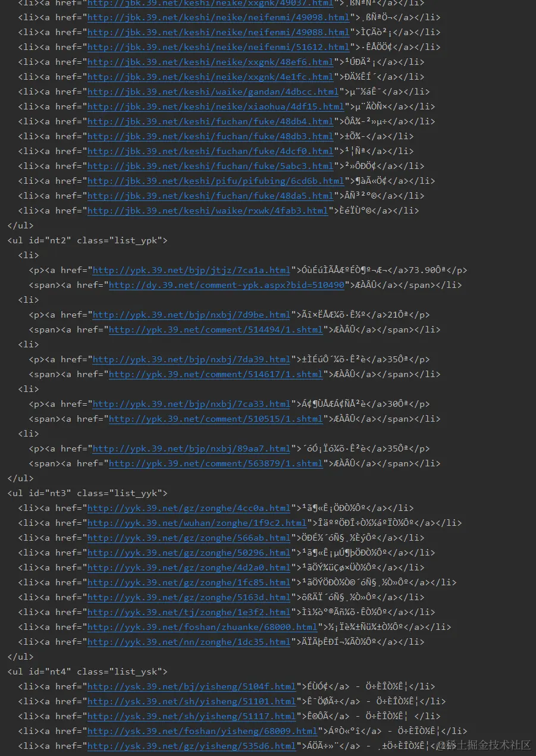Open the bjp/nxbj/7d9be.html URL
This screenshot has height=756, width=536.
(192, 315)
